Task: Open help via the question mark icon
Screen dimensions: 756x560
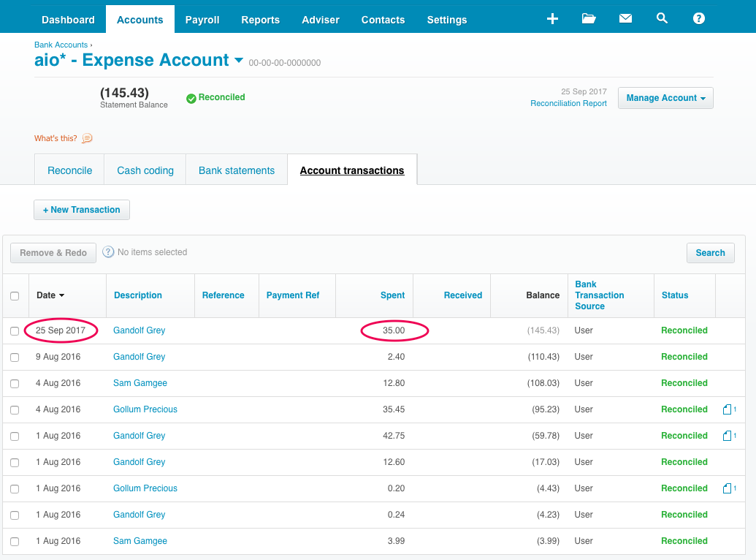Action: click(698, 18)
